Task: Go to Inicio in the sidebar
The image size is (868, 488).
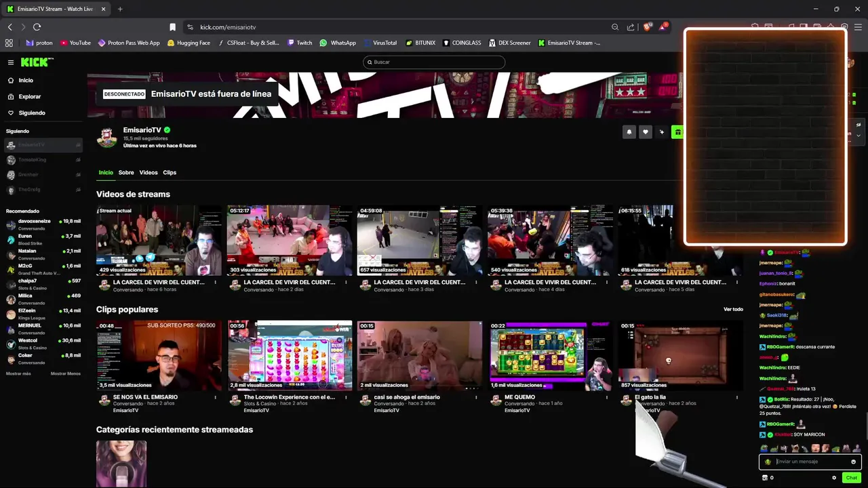Action: click(26, 80)
